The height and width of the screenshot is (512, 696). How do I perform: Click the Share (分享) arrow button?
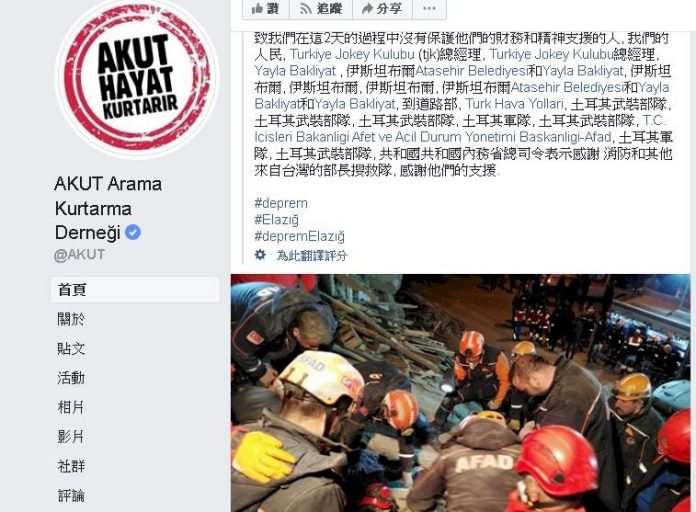(382, 9)
